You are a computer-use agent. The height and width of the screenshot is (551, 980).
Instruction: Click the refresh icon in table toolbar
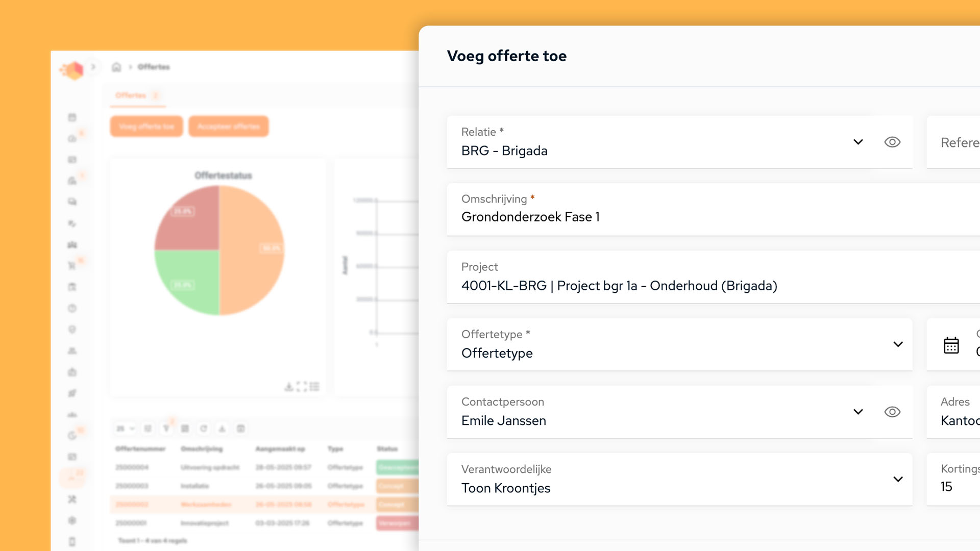coord(204,429)
